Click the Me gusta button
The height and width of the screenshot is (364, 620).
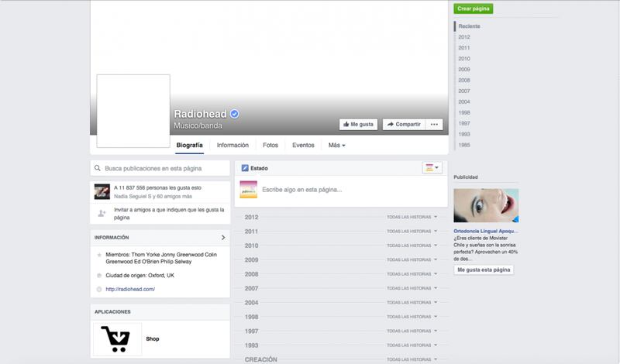click(358, 124)
